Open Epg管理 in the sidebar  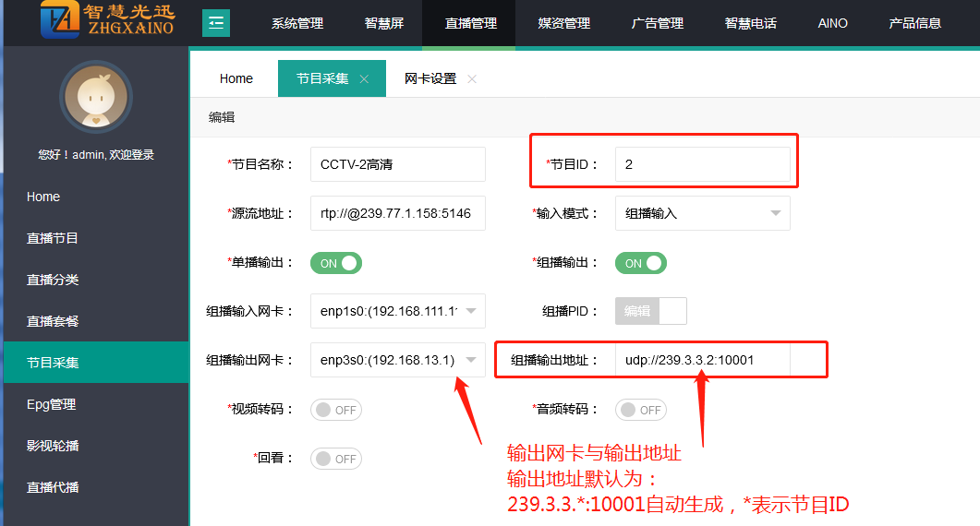point(52,404)
